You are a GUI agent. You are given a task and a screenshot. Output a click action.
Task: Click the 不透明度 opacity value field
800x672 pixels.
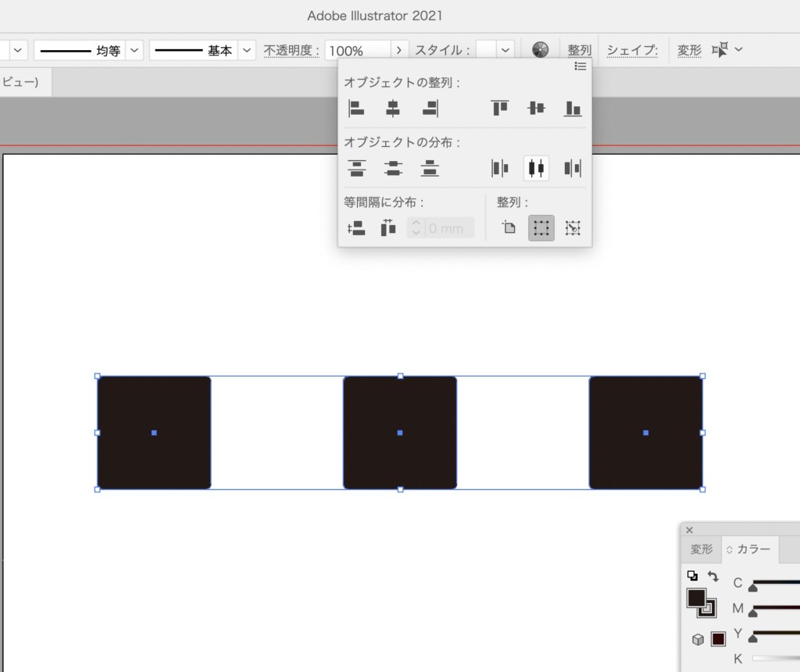click(356, 50)
